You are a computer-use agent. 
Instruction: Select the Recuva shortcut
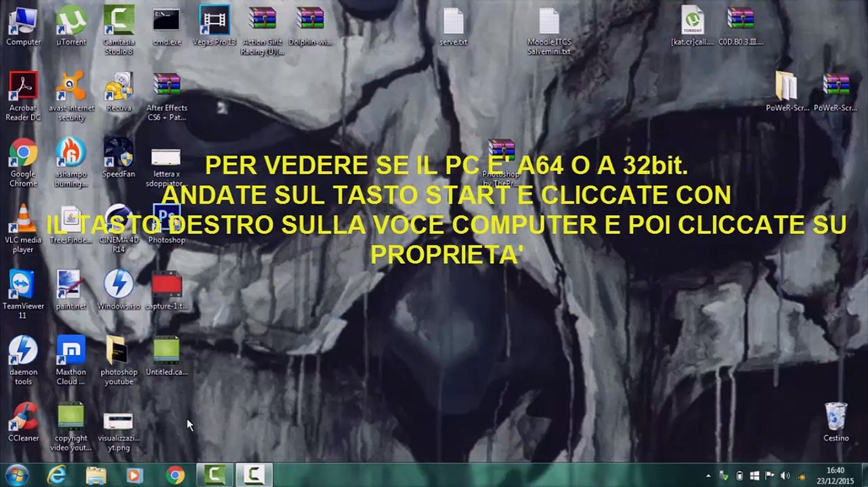pyautogui.click(x=118, y=91)
